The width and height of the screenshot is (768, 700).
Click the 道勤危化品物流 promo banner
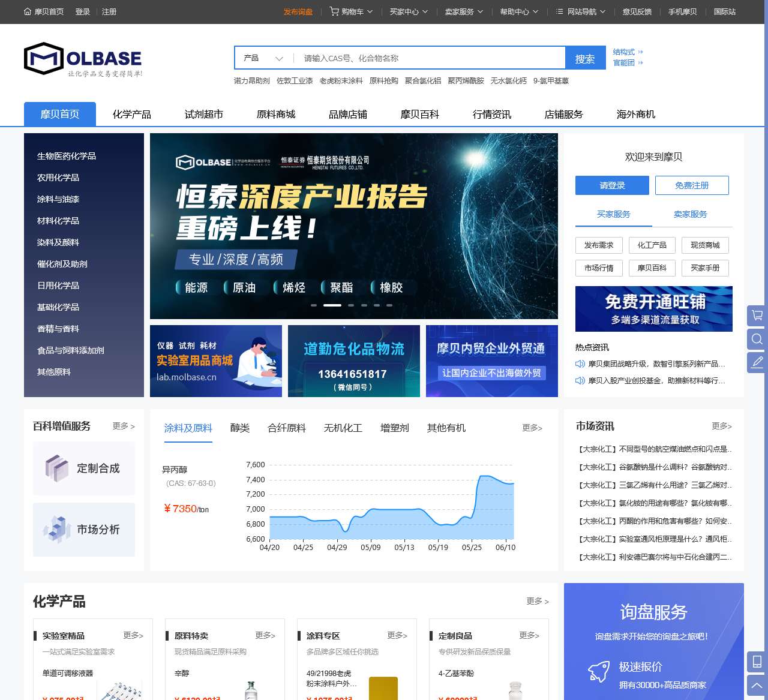(354, 361)
